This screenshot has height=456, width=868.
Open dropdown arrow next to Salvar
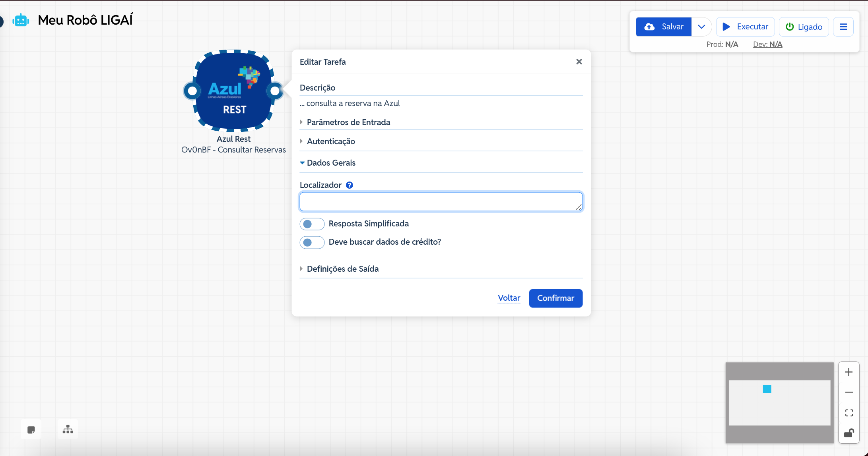click(x=701, y=27)
